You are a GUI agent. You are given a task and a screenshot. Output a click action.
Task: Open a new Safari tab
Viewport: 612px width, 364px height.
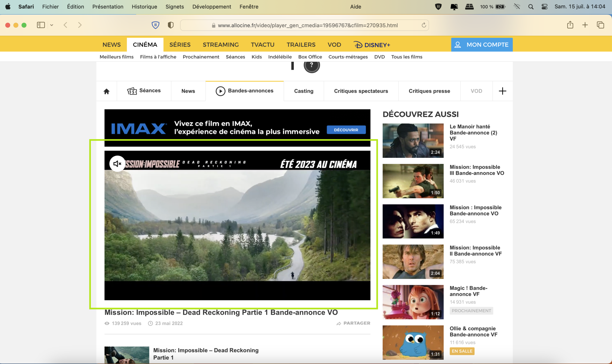pyautogui.click(x=585, y=25)
